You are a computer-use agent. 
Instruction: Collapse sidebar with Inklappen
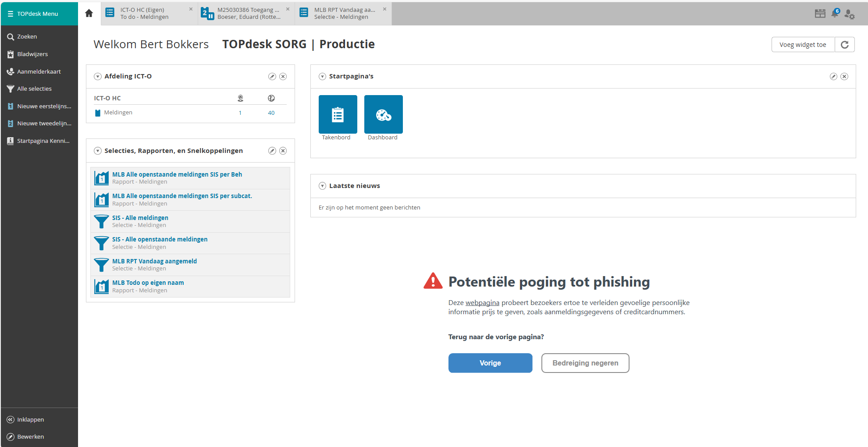pos(39,419)
